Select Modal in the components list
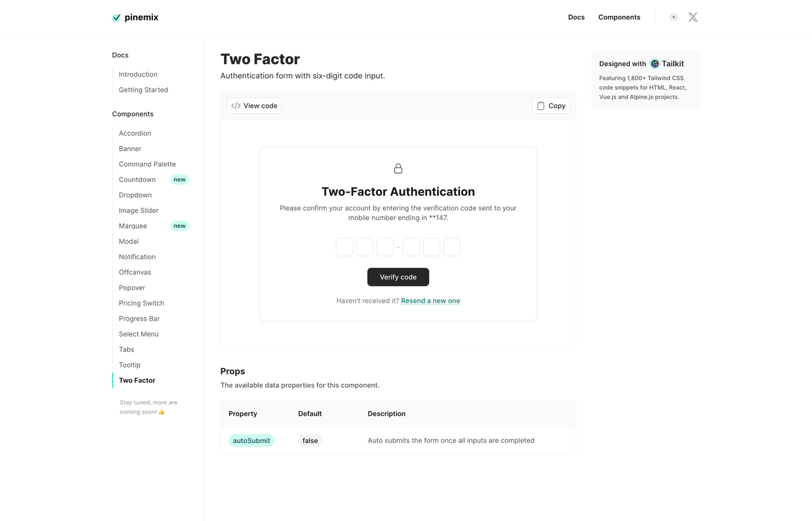This screenshot has width=812, height=521. (x=129, y=241)
